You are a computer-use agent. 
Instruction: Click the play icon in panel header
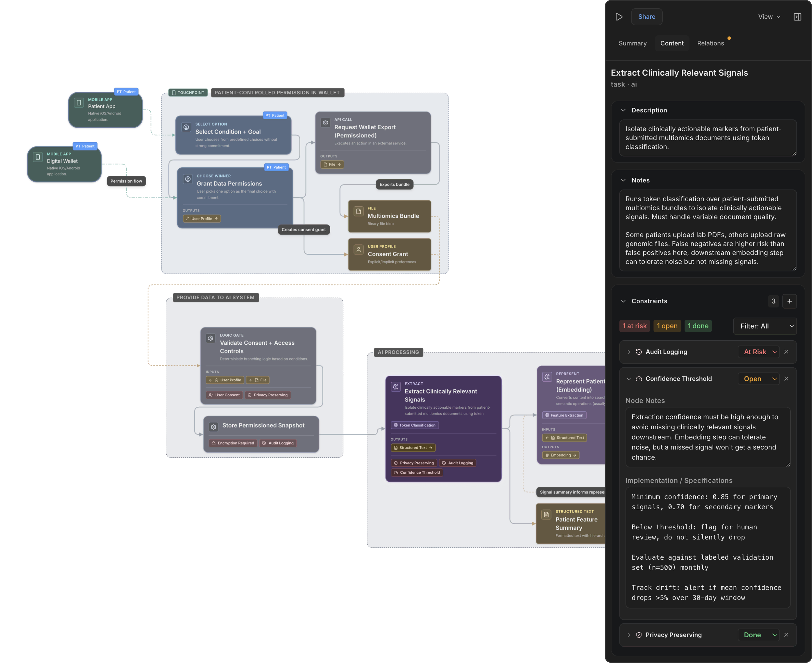pyautogui.click(x=619, y=17)
